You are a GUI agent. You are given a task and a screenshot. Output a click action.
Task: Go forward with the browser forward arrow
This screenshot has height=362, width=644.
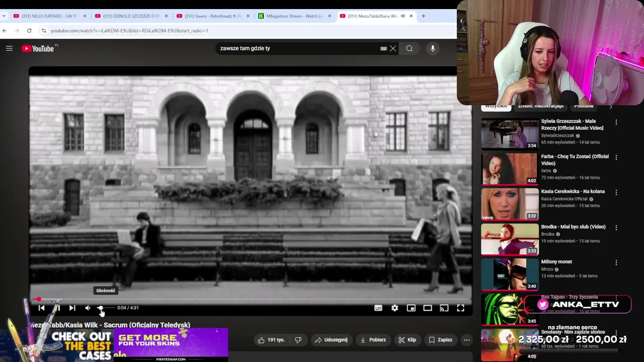17,31
